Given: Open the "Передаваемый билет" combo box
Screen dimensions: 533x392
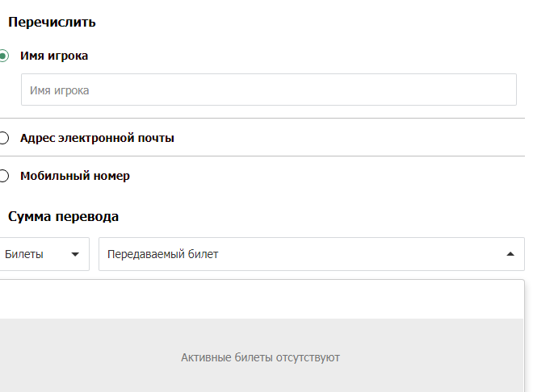Looking at the screenshot, I should [x=311, y=254].
